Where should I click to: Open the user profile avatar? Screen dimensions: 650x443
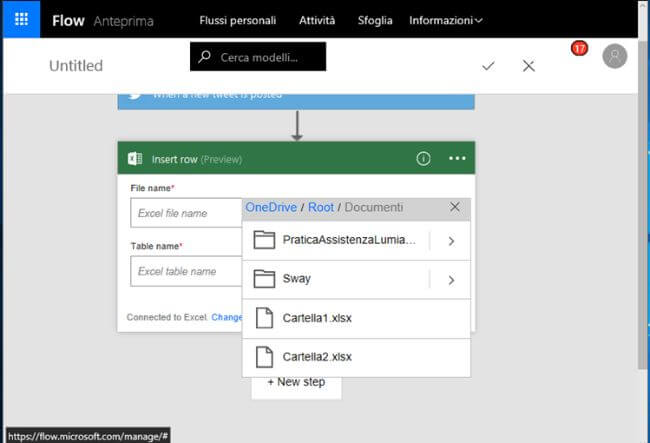(x=614, y=56)
